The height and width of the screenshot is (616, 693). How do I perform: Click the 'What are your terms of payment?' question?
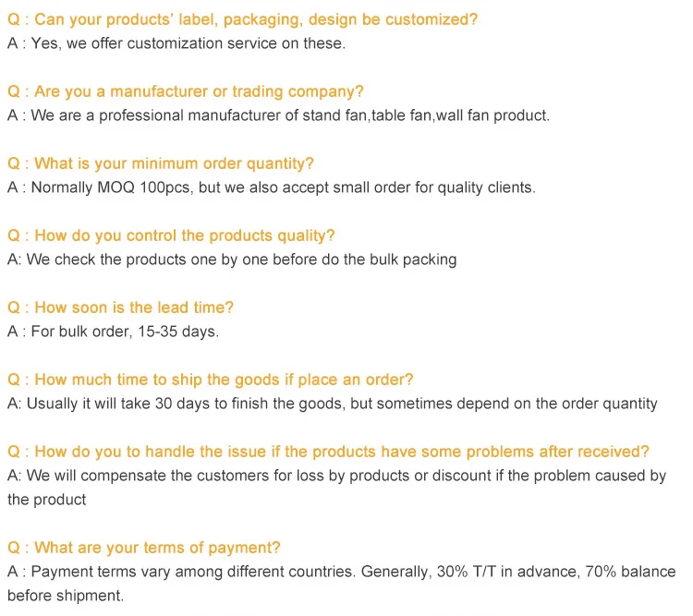[143, 548]
